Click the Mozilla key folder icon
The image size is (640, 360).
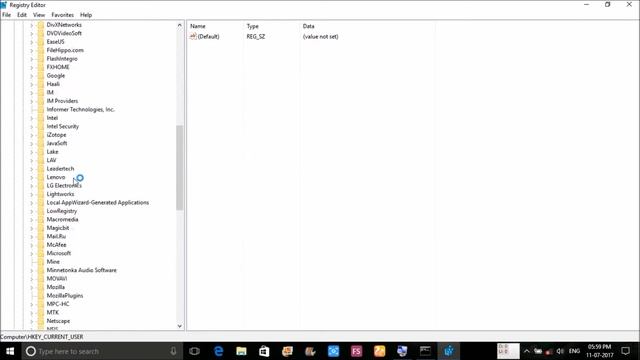[41, 287]
